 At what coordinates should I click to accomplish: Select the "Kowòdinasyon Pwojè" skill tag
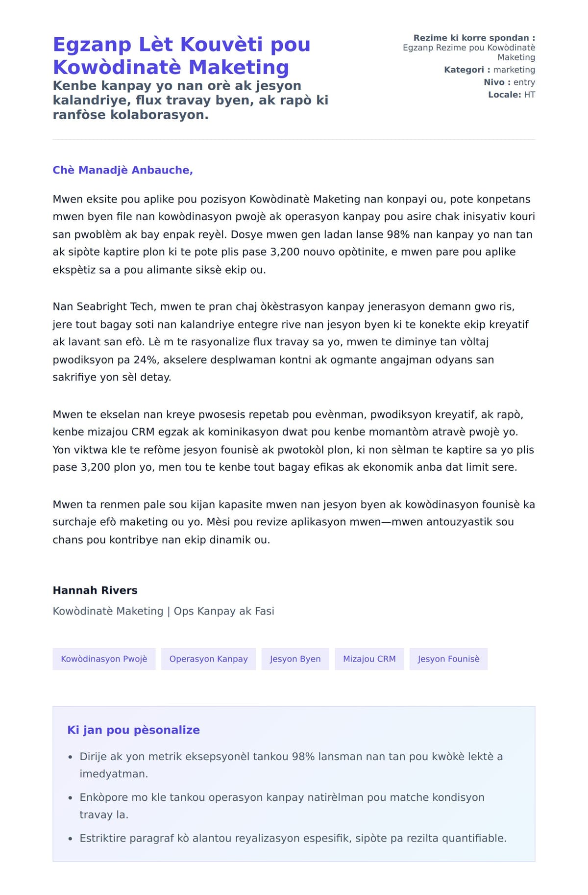pos(104,659)
